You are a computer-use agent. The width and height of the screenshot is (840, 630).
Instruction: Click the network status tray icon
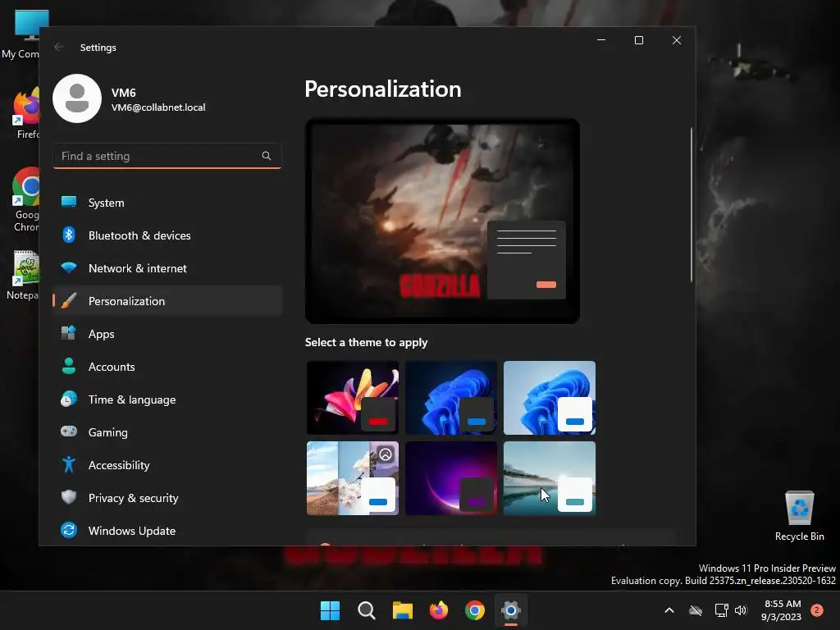[722, 610]
